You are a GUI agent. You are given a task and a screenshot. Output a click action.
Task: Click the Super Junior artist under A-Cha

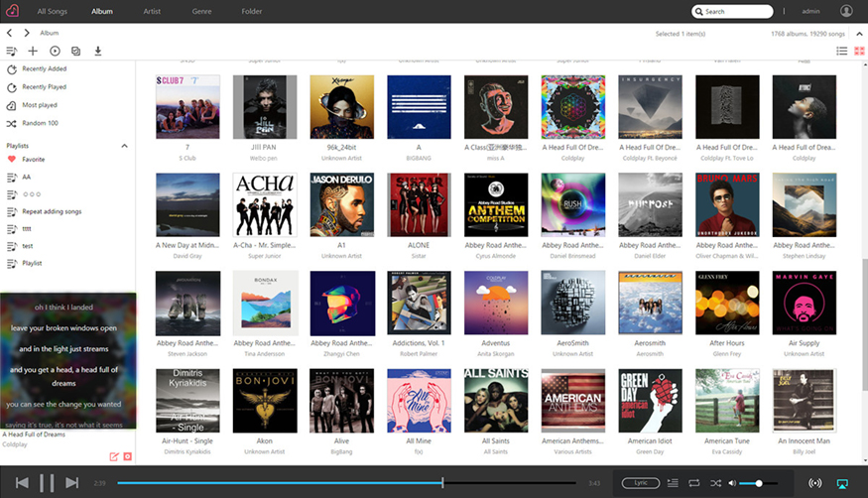[265, 256]
